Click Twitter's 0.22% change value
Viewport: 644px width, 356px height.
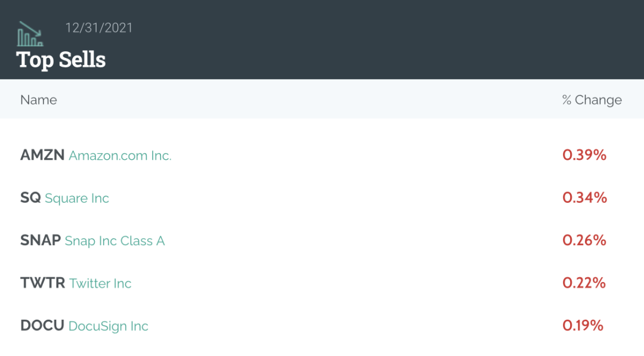584,283
